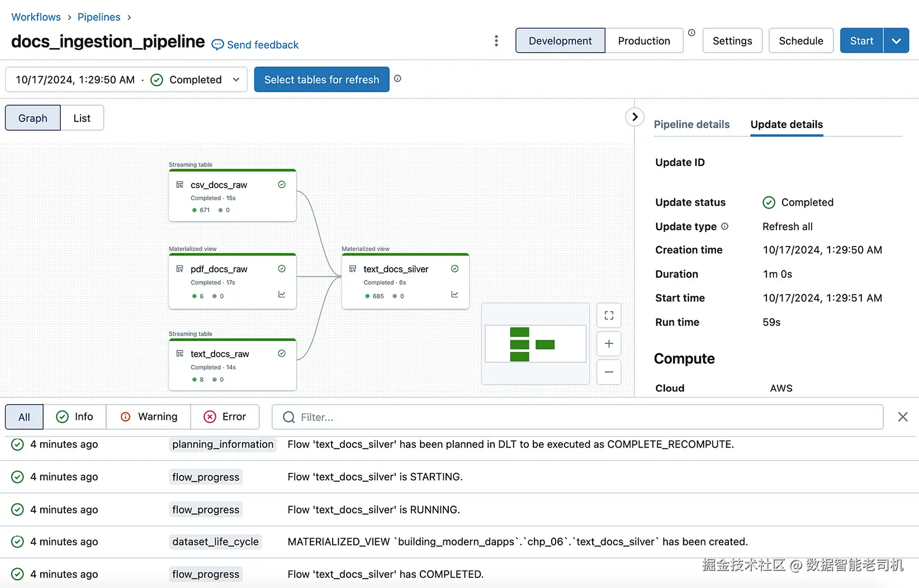Open the kebab more-options menu
Screen dimensions: 919x588
[x=496, y=41]
